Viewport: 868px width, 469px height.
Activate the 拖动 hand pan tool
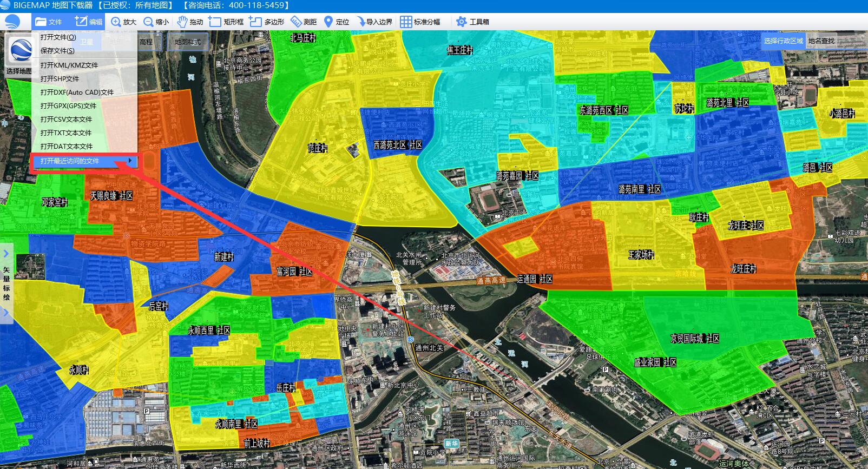[190, 22]
